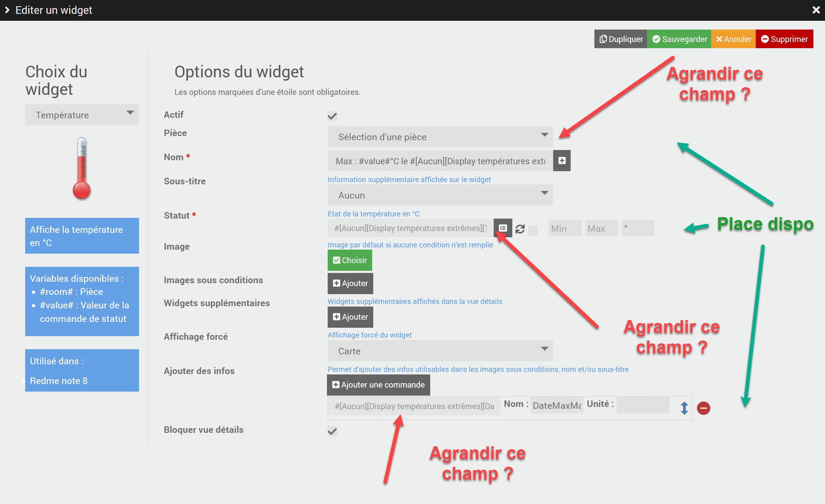The image size is (825, 504).
Task: Click blue up-down reorder arrows icon
Action: point(684,408)
